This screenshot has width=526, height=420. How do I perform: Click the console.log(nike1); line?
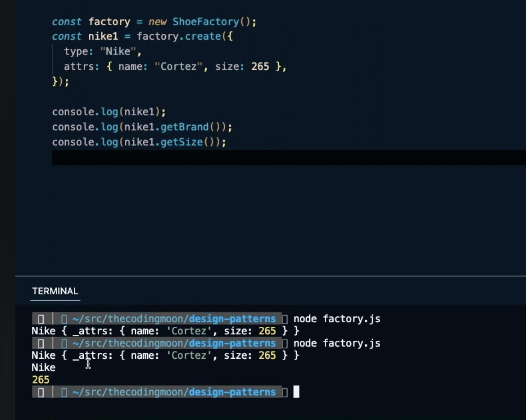(109, 112)
